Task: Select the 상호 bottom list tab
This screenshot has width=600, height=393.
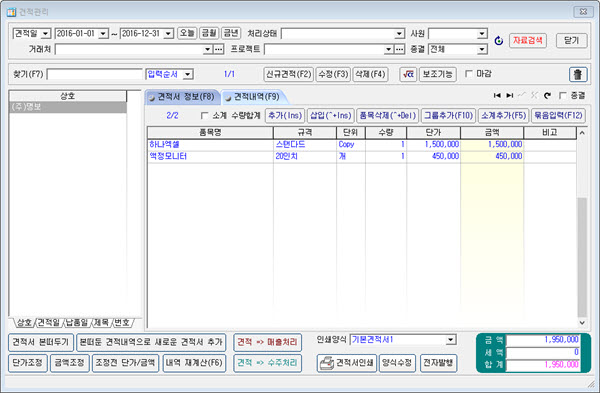Action: (24, 323)
